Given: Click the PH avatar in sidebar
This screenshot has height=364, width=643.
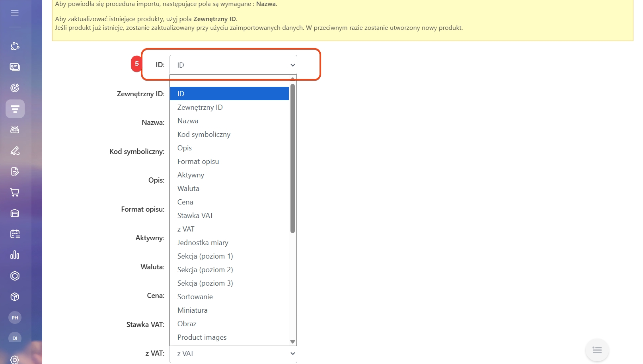Looking at the screenshot, I should [x=15, y=317].
